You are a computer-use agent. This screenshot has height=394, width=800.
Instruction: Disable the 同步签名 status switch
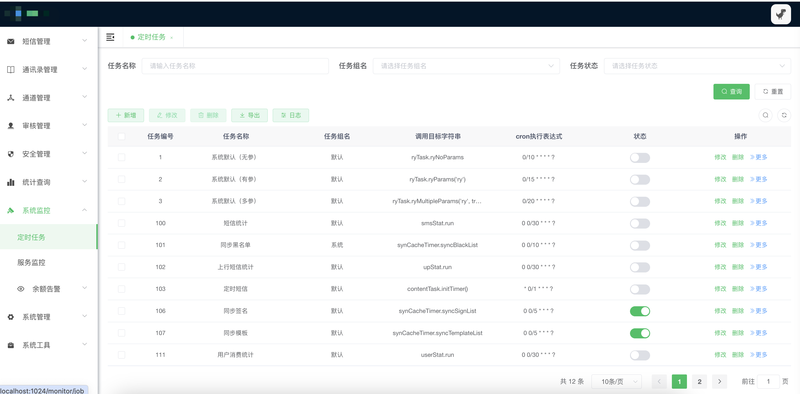coord(640,311)
